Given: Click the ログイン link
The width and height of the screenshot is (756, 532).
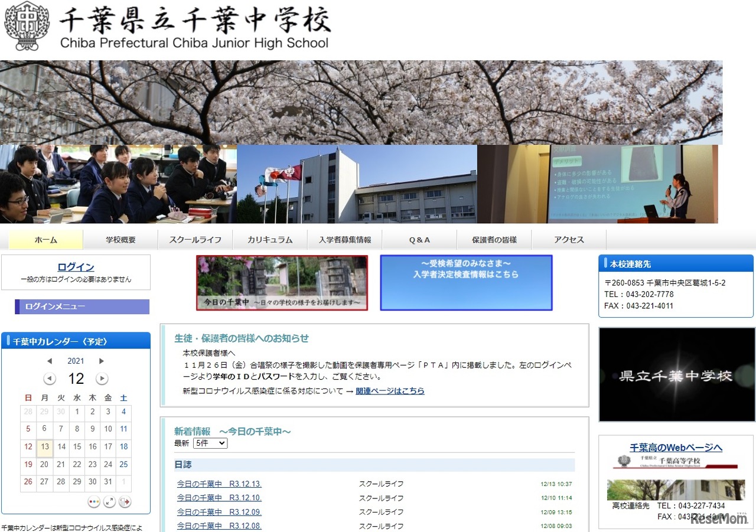Looking at the screenshot, I should 76,267.
